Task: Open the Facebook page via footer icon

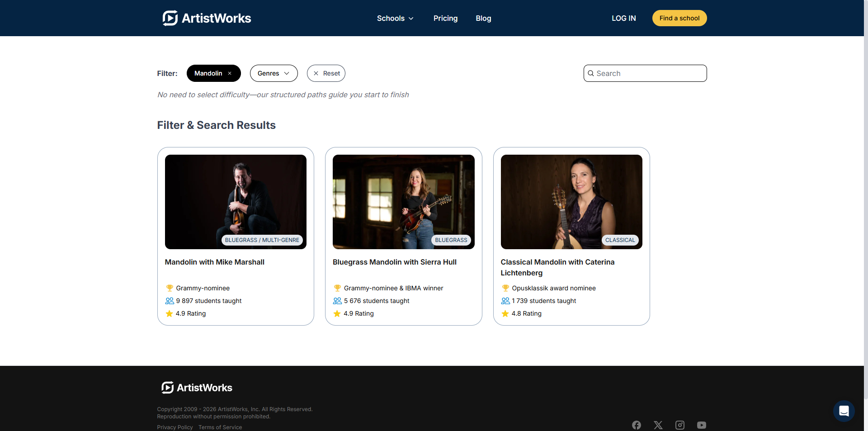Action: (636, 425)
